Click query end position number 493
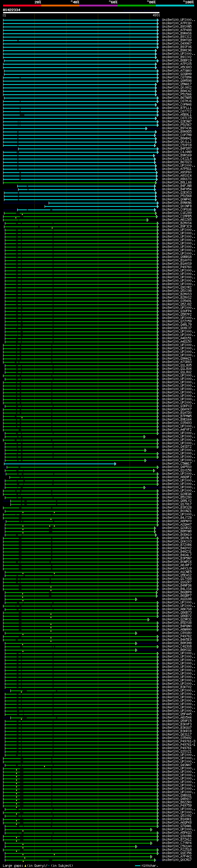 (155, 15)
